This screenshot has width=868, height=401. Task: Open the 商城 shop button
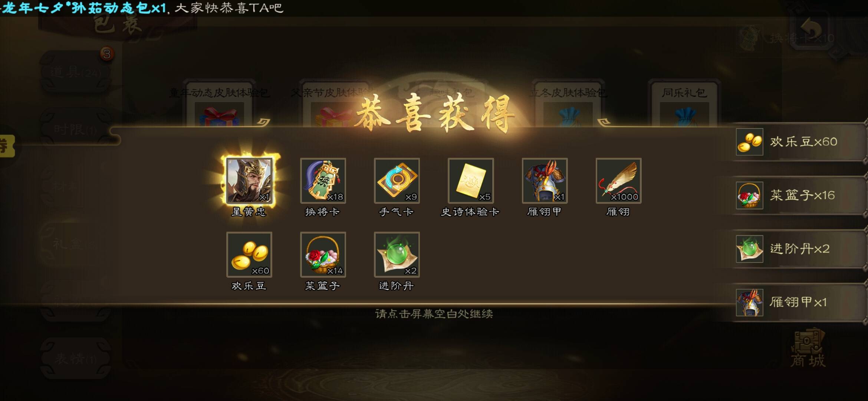pos(809,348)
